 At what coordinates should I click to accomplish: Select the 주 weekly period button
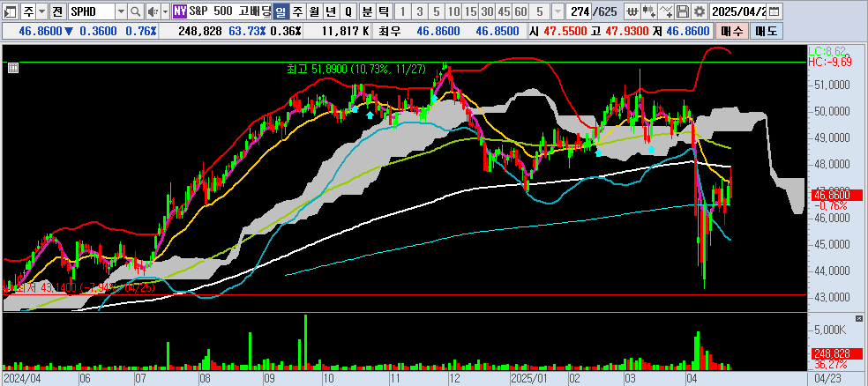click(x=298, y=11)
